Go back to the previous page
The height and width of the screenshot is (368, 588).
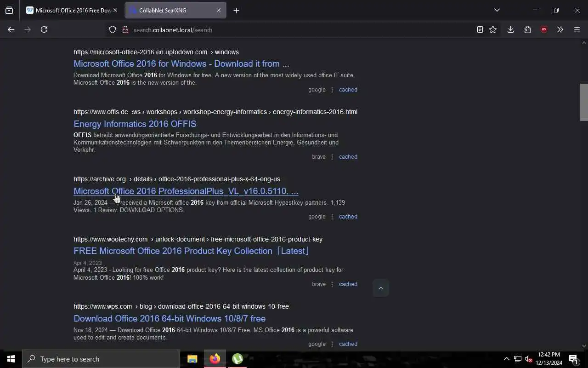pos(11,29)
